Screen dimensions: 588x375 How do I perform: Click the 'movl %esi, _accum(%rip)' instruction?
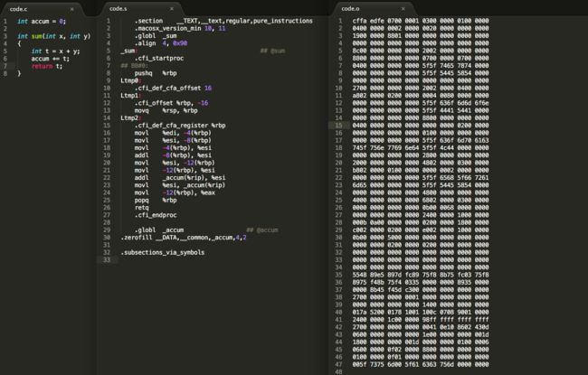point(180,185)
